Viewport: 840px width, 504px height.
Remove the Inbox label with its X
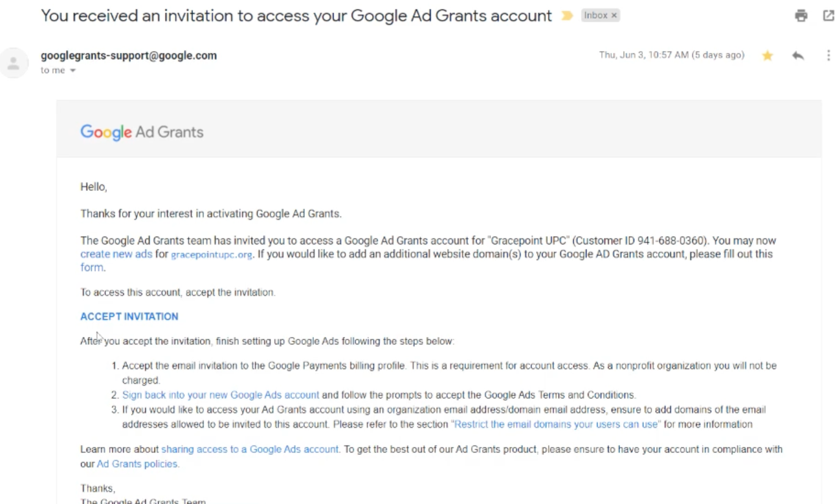point(614,15)
